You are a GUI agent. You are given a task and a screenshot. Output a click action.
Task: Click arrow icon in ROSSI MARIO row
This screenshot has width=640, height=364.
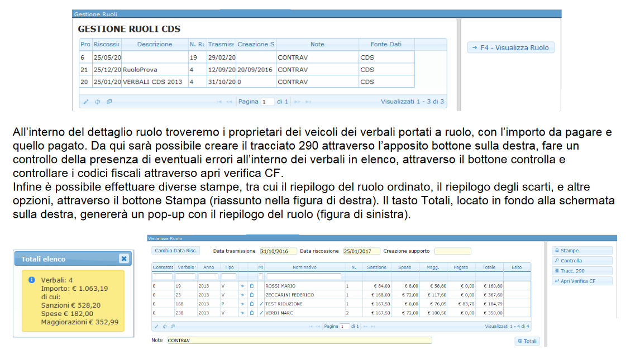coord(242,286)
